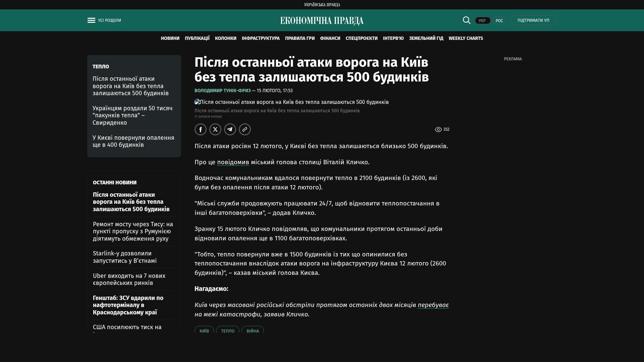Share article via Telegram

click(230, 129)
